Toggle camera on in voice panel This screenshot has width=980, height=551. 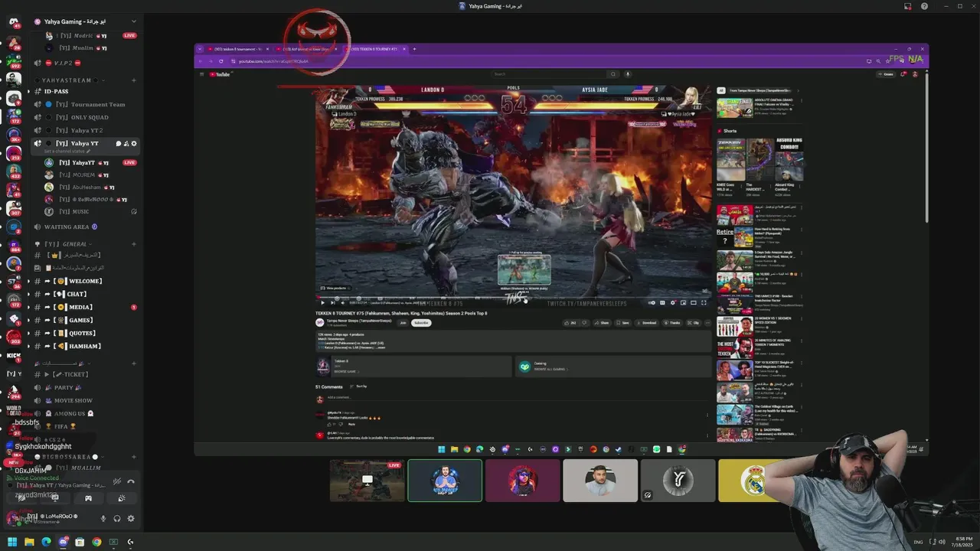point(21,498)
